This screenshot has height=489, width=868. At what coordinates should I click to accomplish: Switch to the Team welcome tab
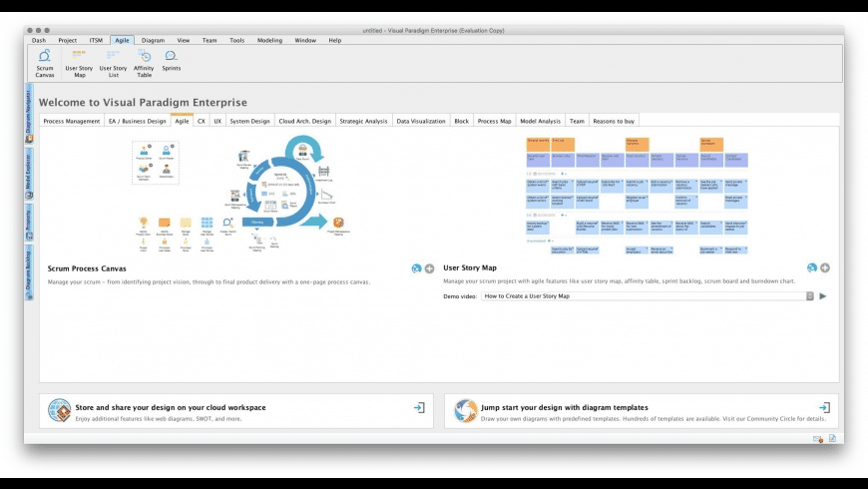(577, 121)
